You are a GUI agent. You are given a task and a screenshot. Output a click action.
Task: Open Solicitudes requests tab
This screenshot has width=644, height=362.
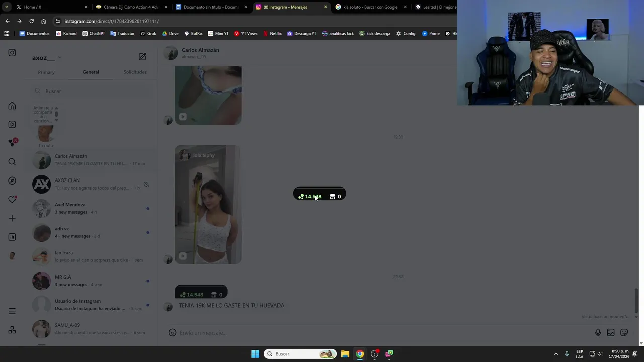coord(135,72)
